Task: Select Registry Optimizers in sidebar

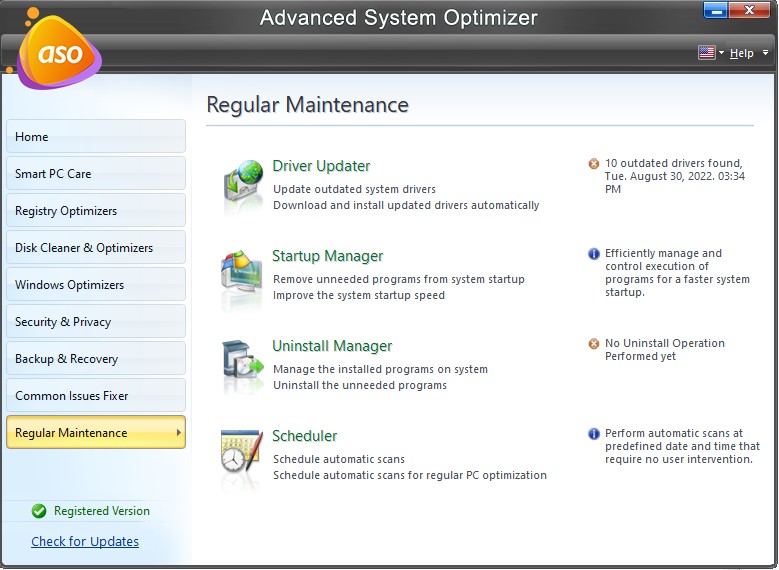Action: tap(96, 210)
